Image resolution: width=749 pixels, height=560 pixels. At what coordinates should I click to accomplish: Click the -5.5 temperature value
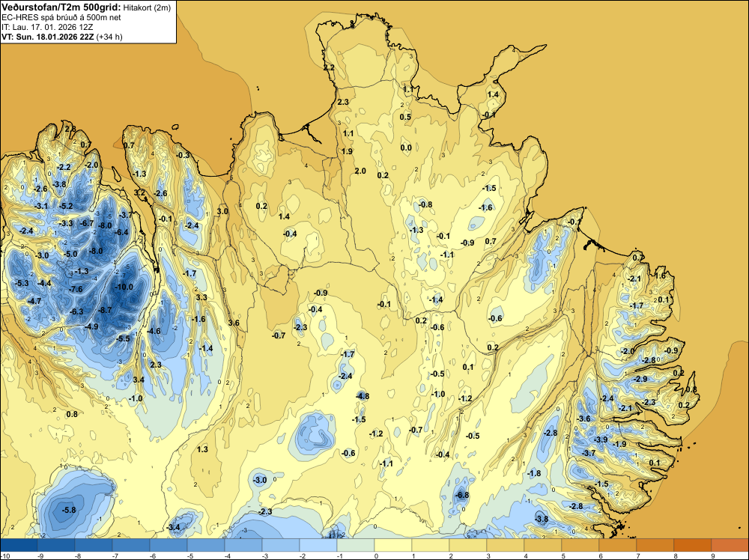pyautogui.click(x=123, y=338)
